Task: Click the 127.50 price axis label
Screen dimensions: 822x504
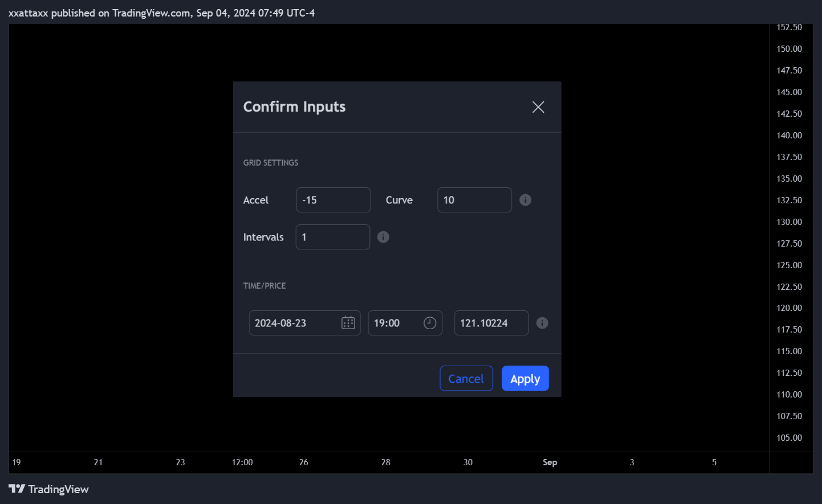Action: click(x=789, y=244)
